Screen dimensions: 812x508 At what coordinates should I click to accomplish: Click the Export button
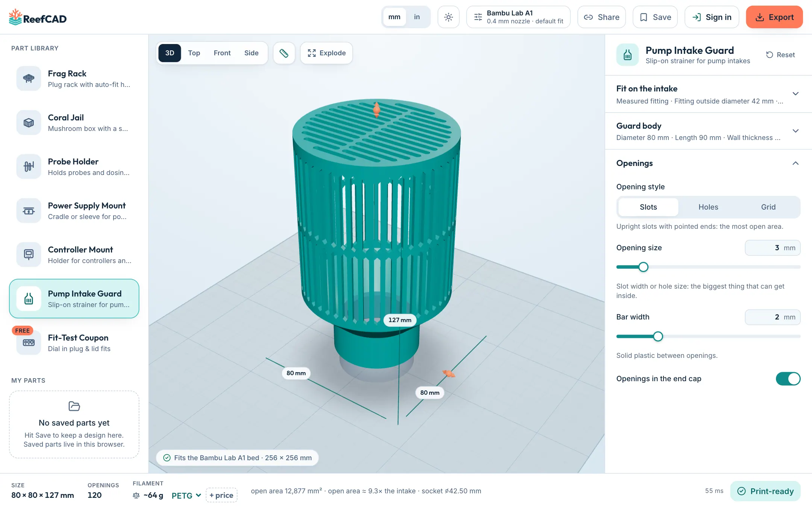coord(774,17)
